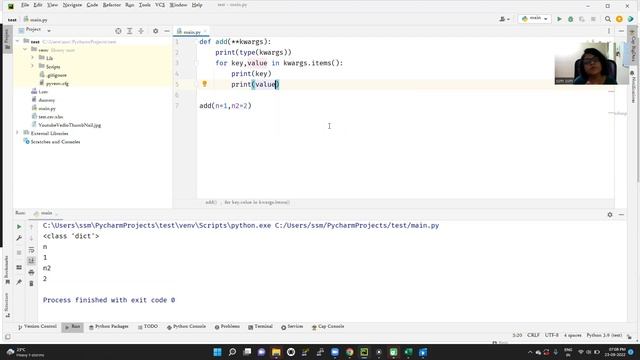
Task: Select Scratches and Consoles node
Action: point(55,142)
